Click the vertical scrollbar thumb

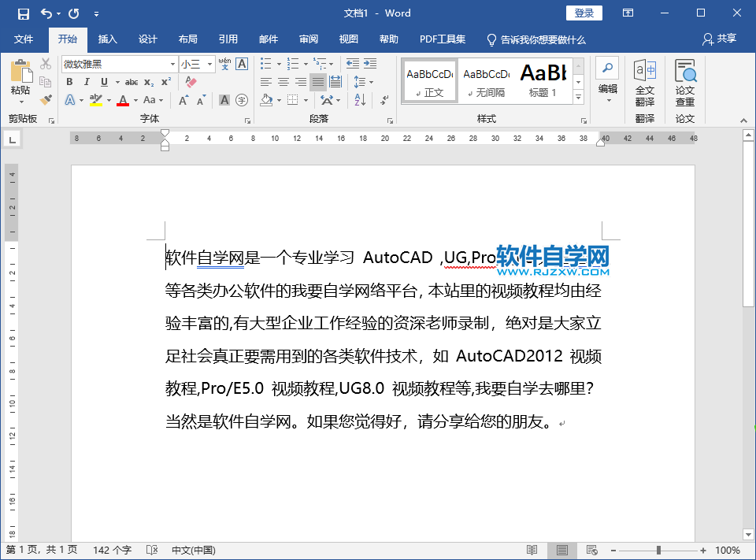point(748,224)
